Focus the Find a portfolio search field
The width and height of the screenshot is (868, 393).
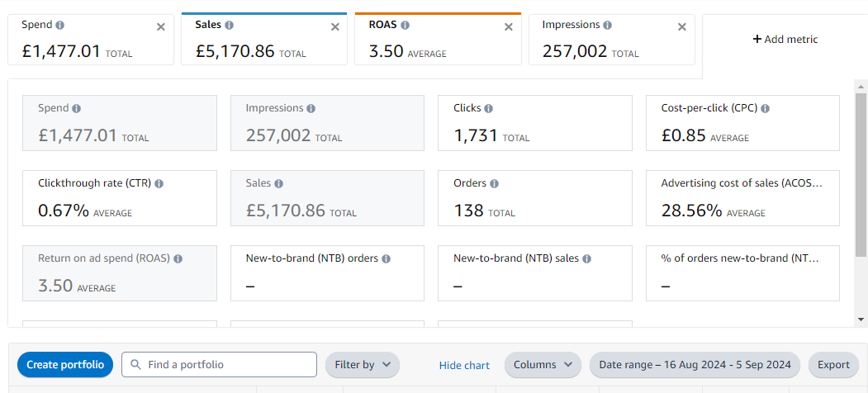(x=219, y=365)
